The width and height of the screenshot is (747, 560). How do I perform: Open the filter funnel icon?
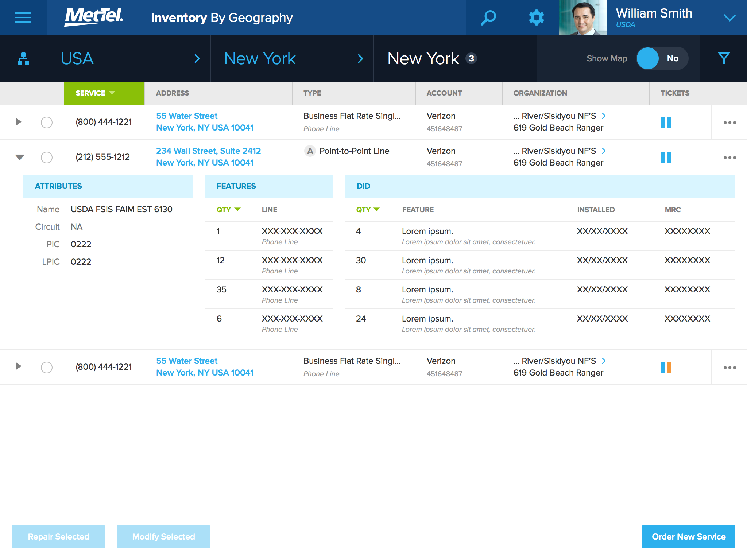coord(724,58)
